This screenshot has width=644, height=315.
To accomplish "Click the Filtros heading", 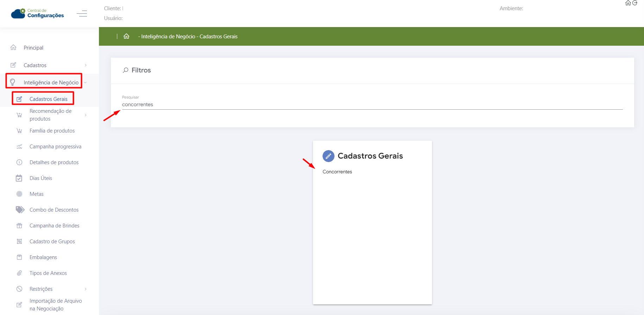I will (141, 70).
